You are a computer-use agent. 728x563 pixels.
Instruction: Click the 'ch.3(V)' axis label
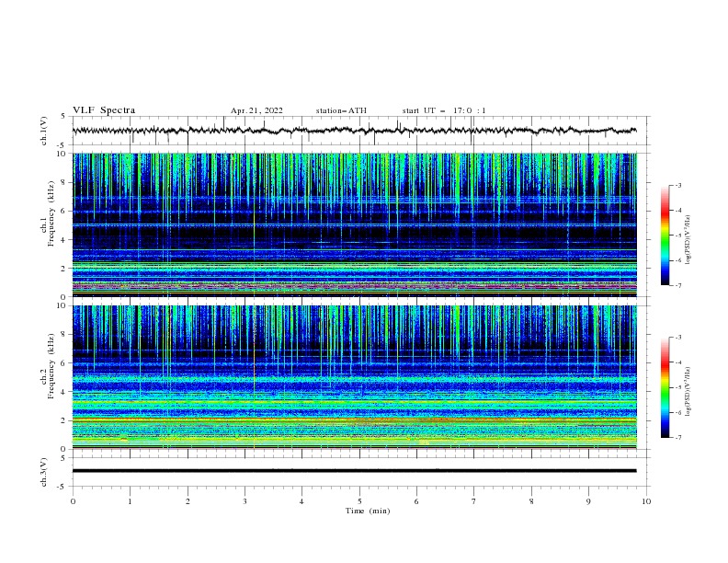point(44,472)
